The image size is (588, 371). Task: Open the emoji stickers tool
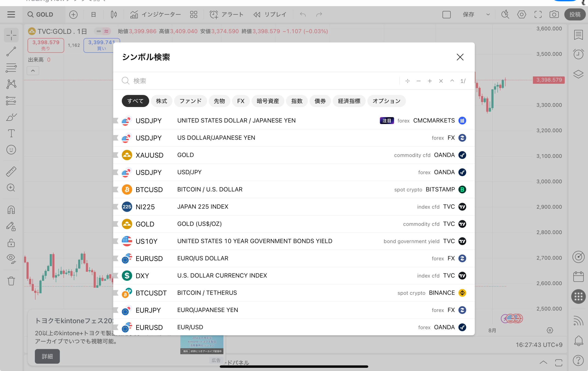point(11,150)
